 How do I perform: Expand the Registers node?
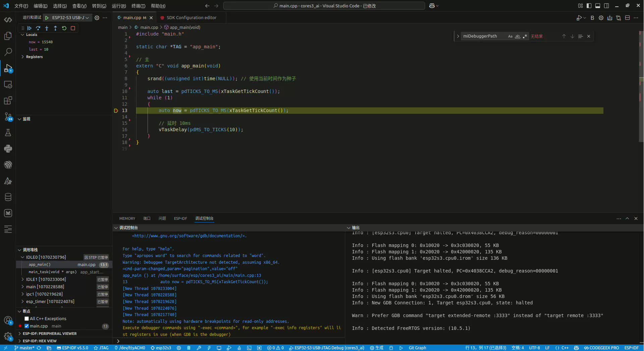(22, 57)
